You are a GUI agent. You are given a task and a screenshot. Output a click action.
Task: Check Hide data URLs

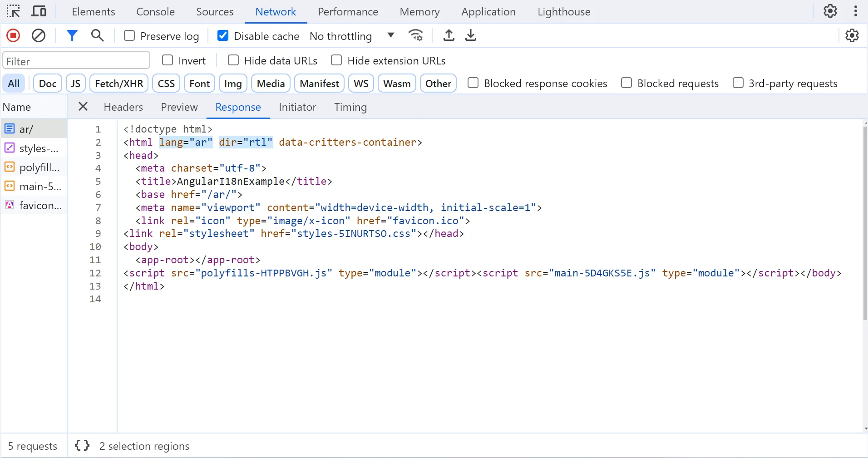coord(233,60)
